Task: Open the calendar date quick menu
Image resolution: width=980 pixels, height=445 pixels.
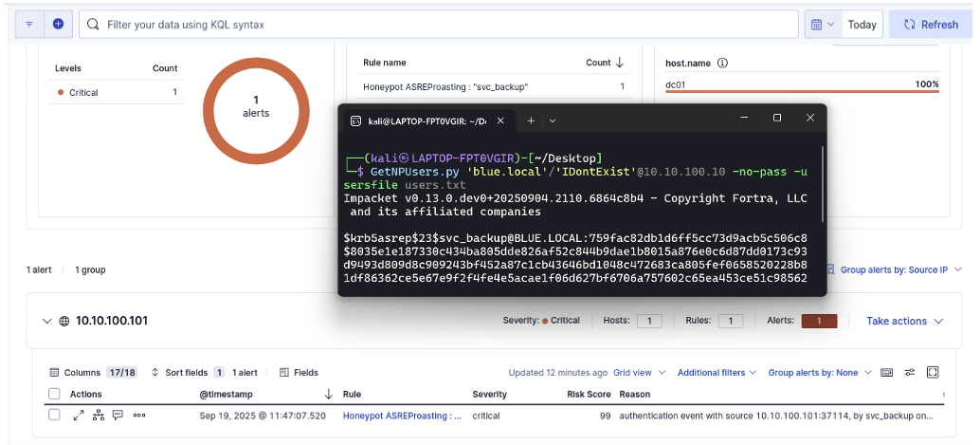Action: click(821, 25)
